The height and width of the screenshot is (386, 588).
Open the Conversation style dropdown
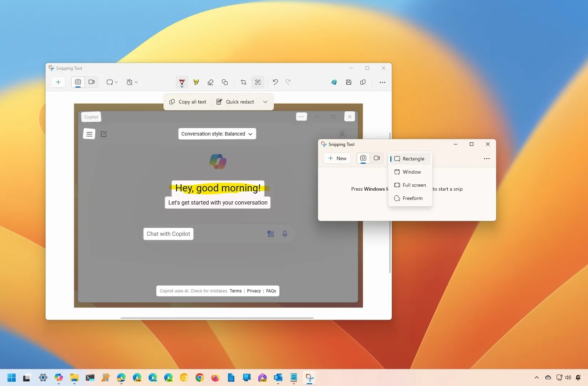(x=217, y=134)
